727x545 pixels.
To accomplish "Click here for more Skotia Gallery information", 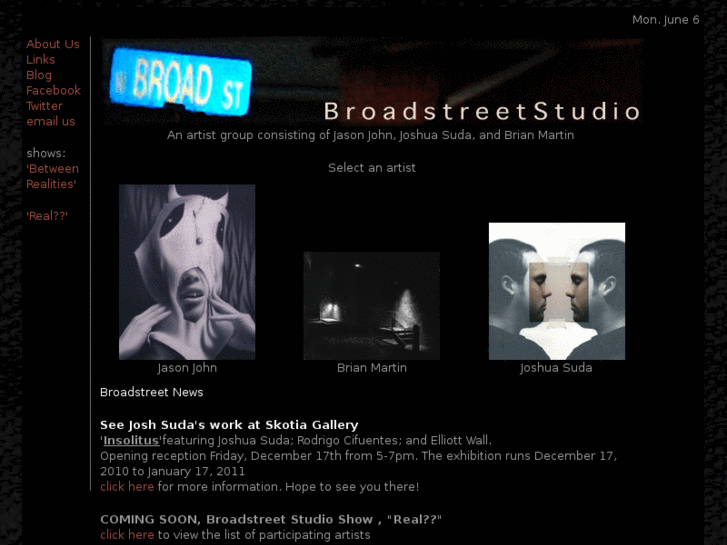I will (127, 487).
